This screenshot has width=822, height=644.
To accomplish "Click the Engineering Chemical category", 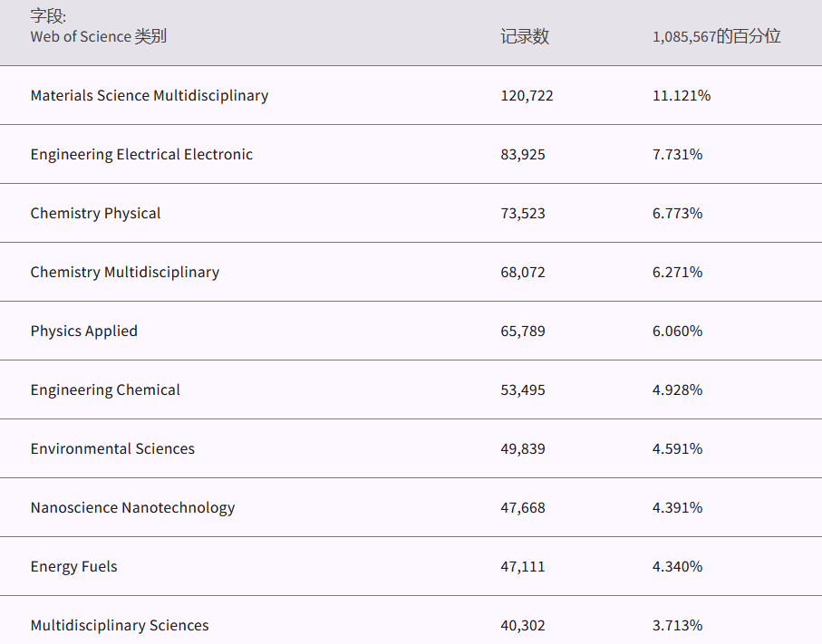I will click(x=105, y=389).
